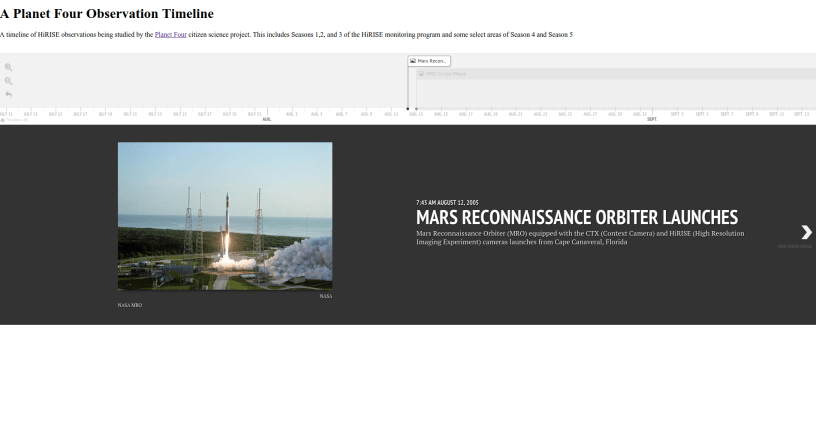816x423 pixels.
Task: Click the AUG. month label on time axis
Action: 267,119
